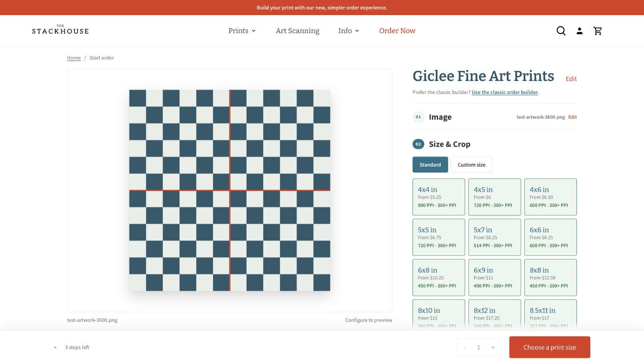
Task: Click the 'Start order' breadcrumb text
Action: [x=101, y=58]
